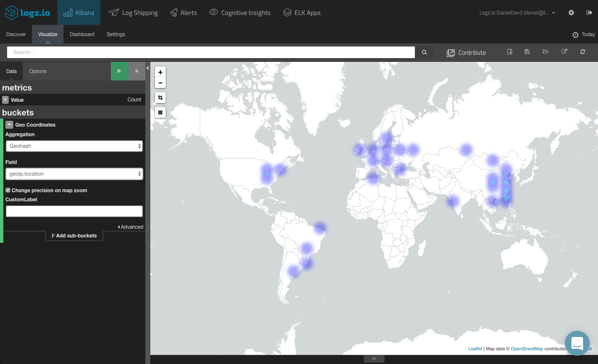The width and height of the screenshot is (598, 364).
Task: Focus the Search query field
Action: click(x=211, y=52)
